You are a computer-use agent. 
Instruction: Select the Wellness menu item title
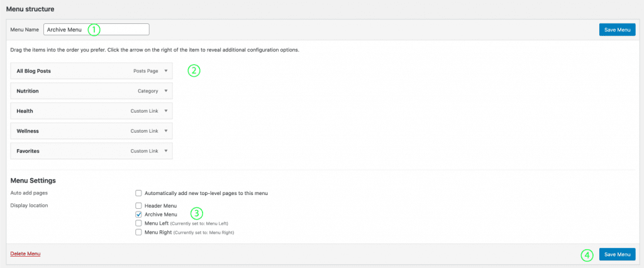click(28, 131)
